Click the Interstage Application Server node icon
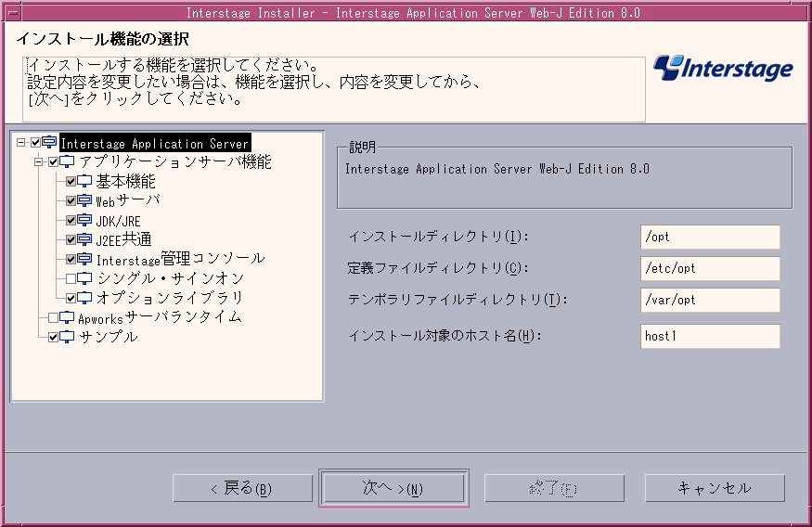This screenshot has height=527, width=812. pyautogui.click(x=50, y=142)
